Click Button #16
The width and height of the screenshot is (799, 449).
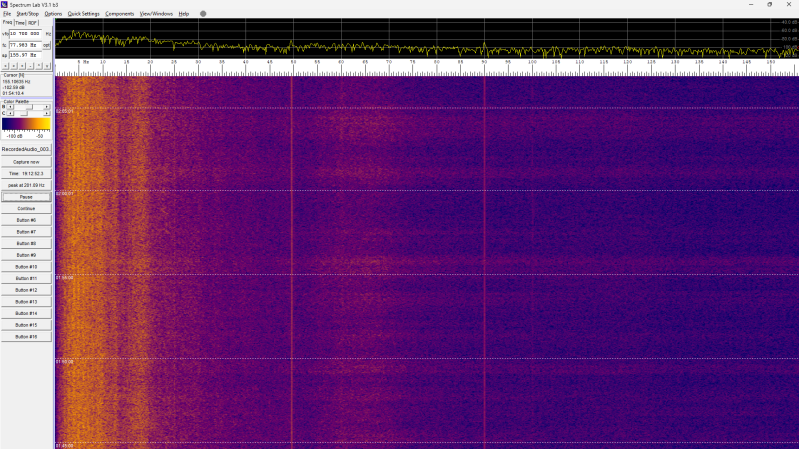point(26,337)
